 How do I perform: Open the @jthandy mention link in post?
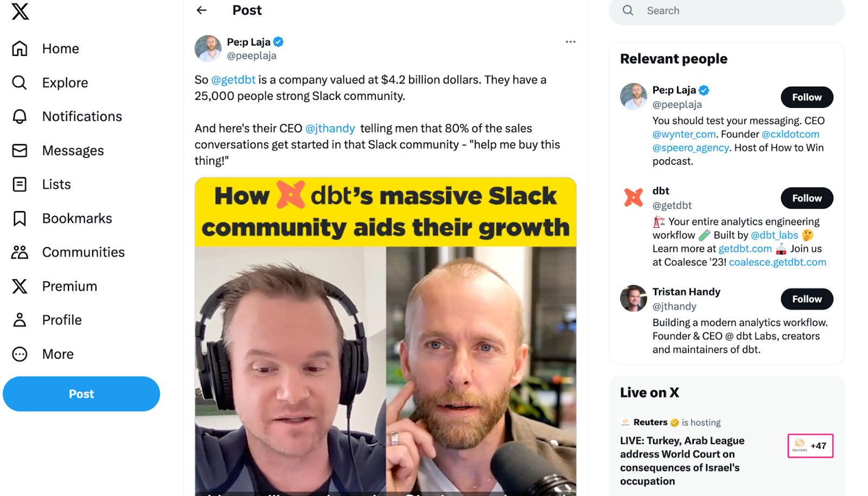tap(330, 128)
